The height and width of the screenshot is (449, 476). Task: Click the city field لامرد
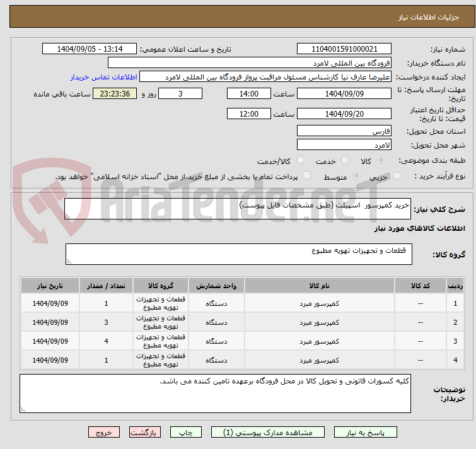(344, 145)
